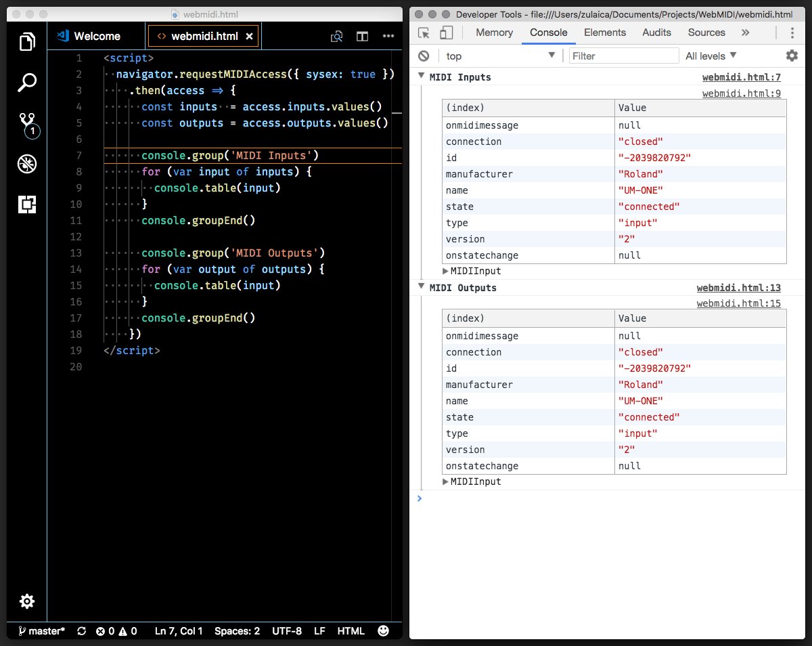
Task: Click the UTF-8 encoding indicator
Action: coord(287,631)
